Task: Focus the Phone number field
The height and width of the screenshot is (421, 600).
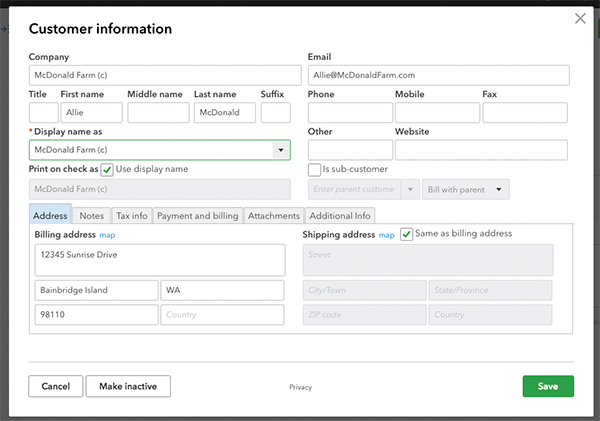Action: [x=349, y=113]
